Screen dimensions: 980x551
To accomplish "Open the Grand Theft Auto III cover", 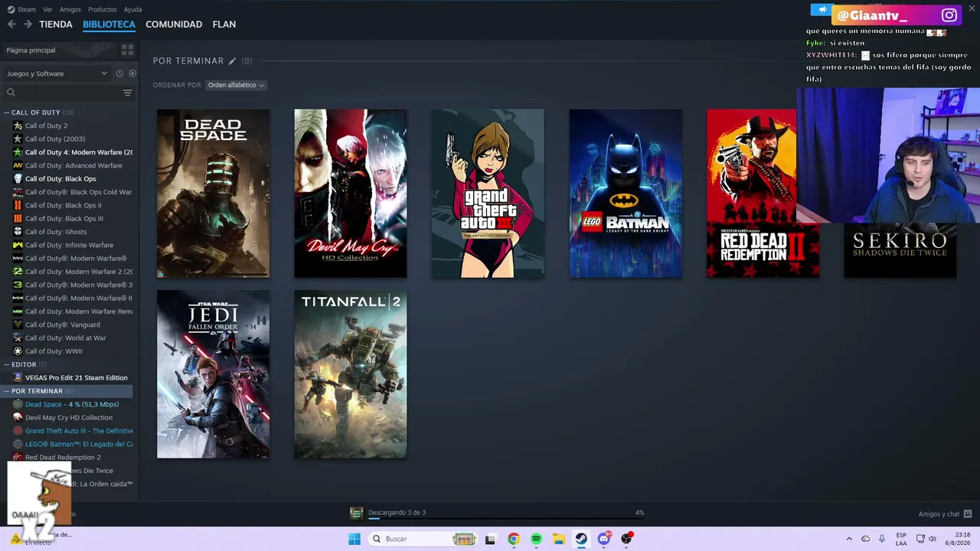I will pyautogui.click(x=488, y=194).
